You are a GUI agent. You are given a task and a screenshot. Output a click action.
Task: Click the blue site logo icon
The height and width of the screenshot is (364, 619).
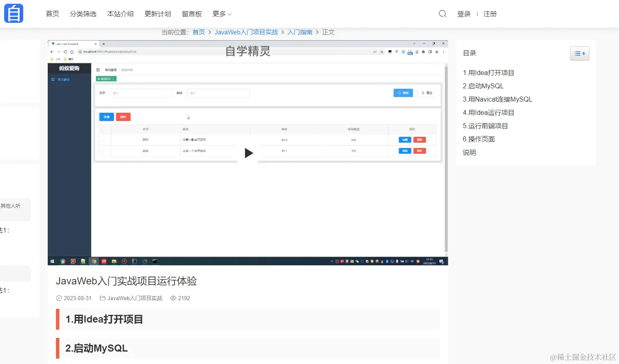[x=14, y=14]
